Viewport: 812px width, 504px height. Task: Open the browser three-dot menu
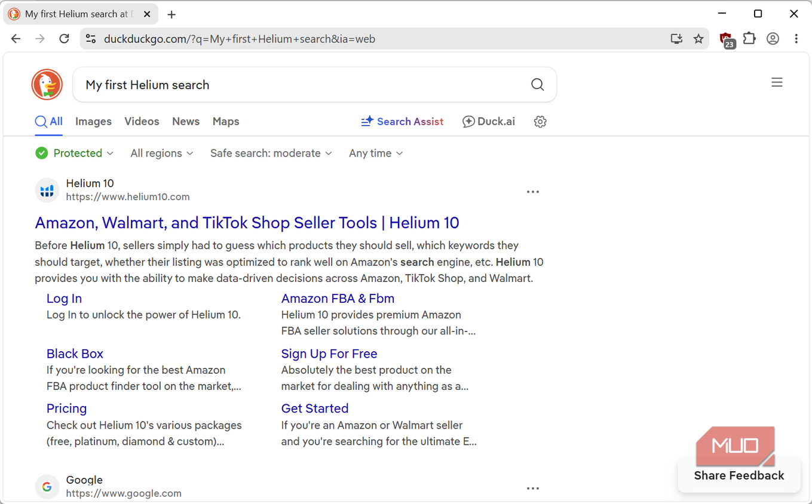click(796, 39)
